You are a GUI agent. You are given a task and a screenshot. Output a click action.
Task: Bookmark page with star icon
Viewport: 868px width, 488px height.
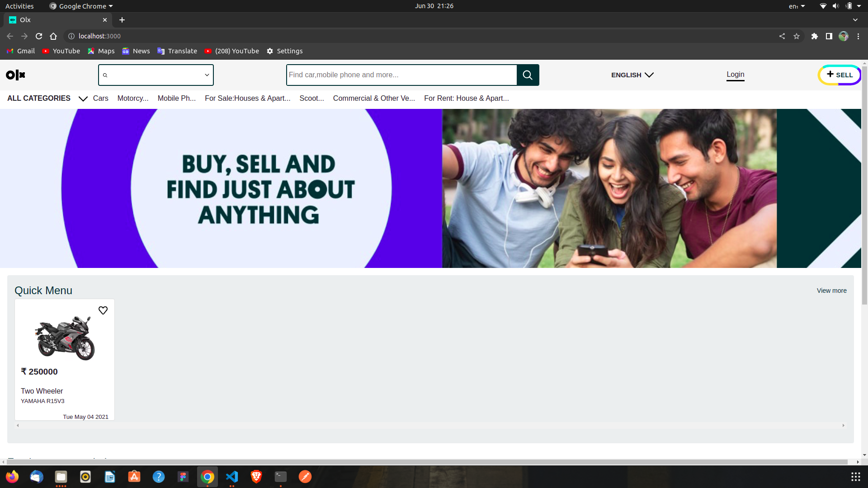(797, 36)
